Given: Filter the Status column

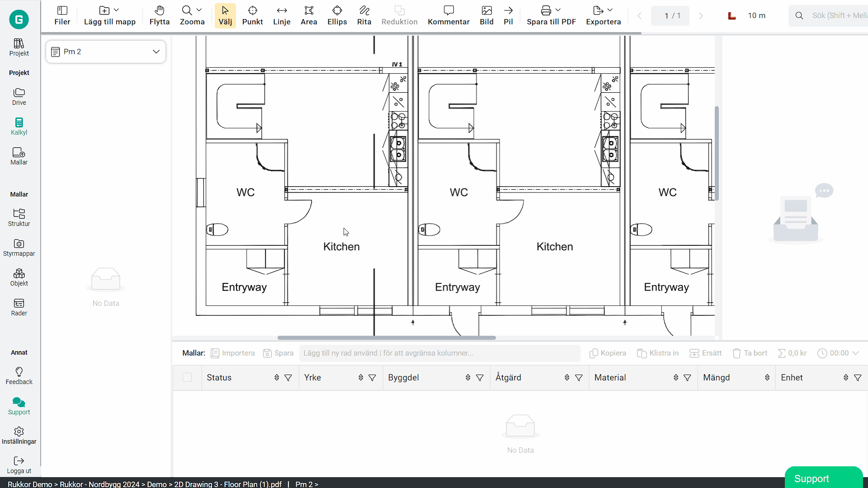Looking at the screenshot, I should tap(288, 378).
